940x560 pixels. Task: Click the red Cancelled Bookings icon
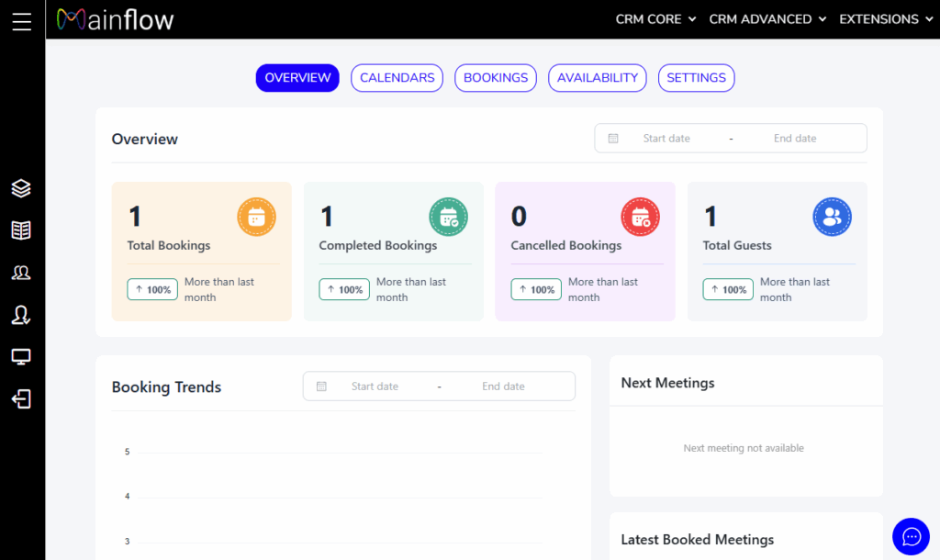640,217
